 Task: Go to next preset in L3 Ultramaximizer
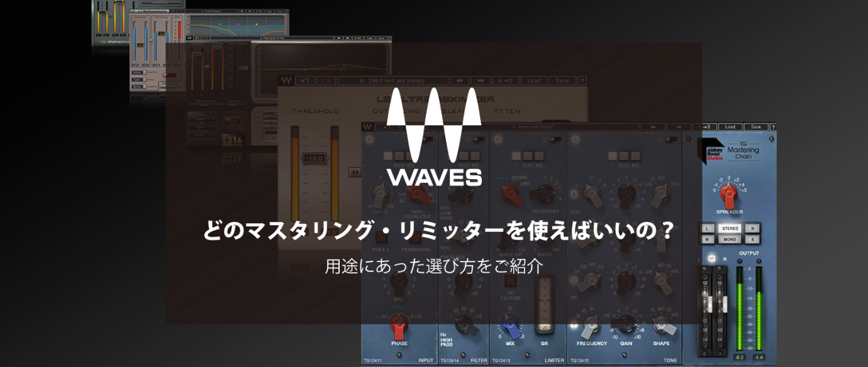click(x=480, y=80)
